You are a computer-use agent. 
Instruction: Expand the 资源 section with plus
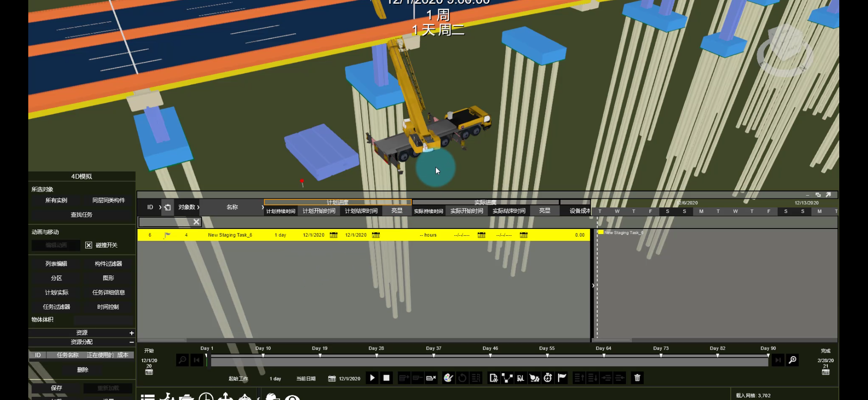[131, 333]
